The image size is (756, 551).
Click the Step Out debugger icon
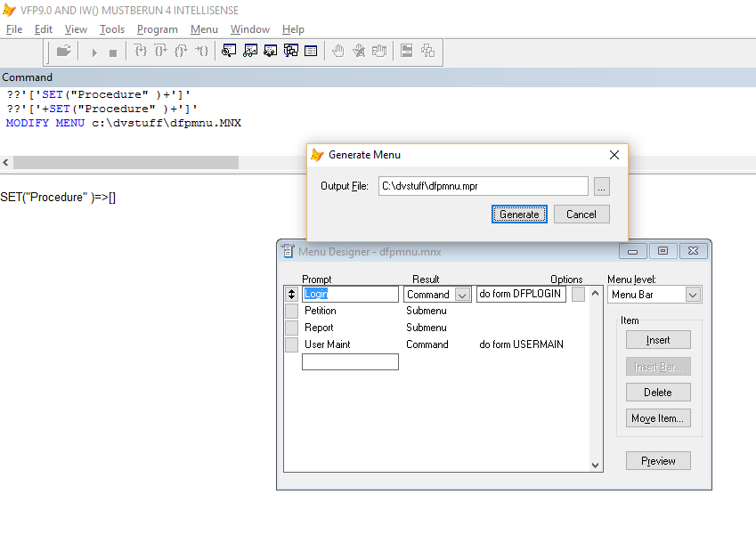point(180,50)
